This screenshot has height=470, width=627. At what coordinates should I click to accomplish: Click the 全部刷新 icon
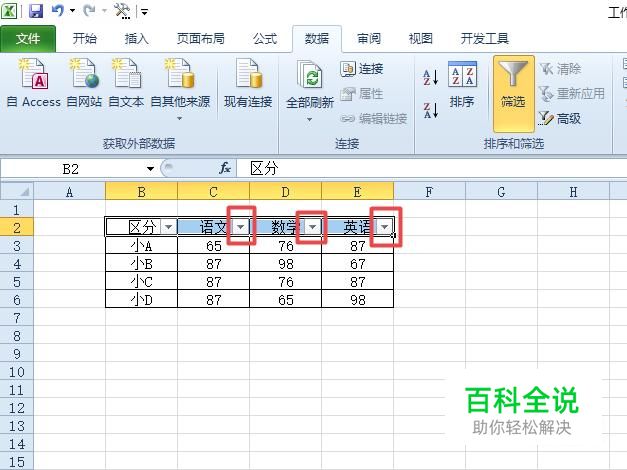pyautogui.click(x=310, y=76)
